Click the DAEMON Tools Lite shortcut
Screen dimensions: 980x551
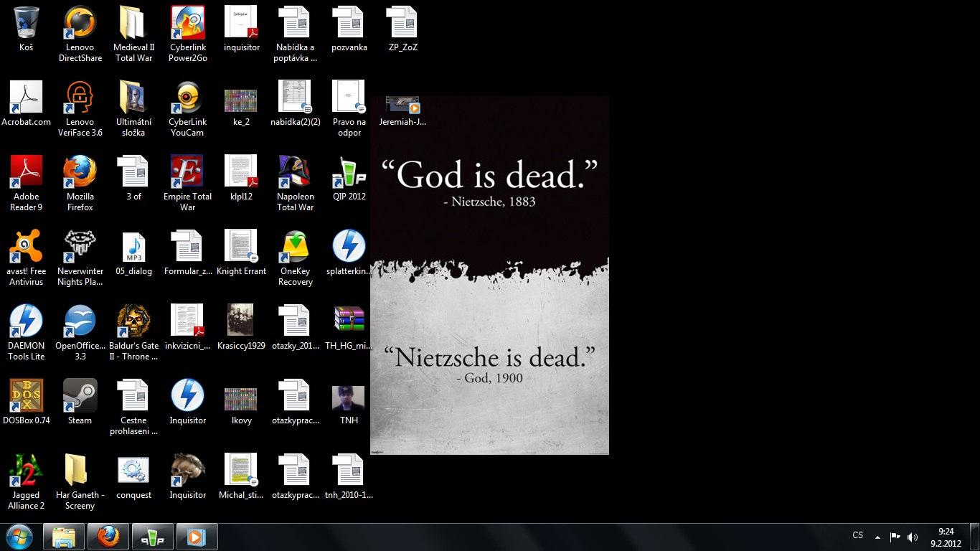pyautogui.click(x=27, y=321)
